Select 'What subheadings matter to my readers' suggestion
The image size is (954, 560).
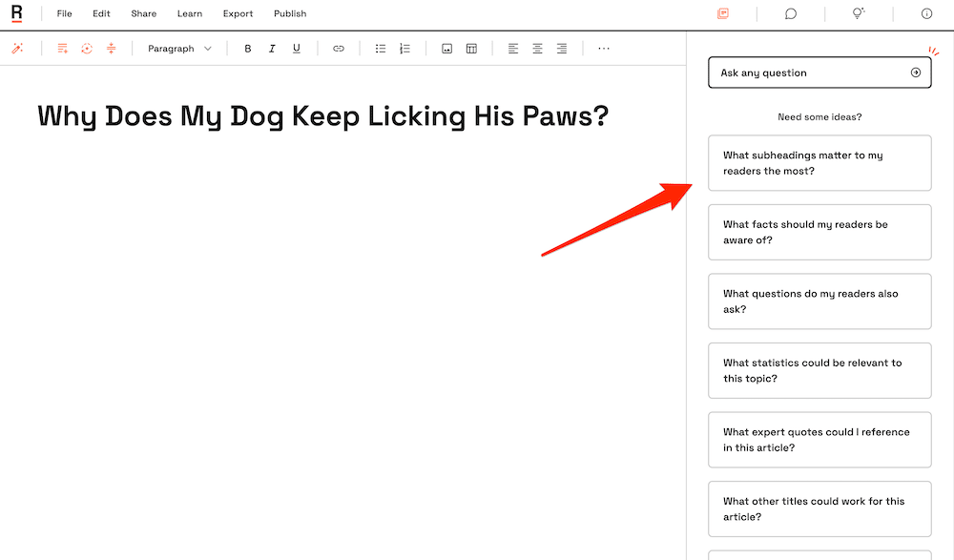click(x=819, y=163)
